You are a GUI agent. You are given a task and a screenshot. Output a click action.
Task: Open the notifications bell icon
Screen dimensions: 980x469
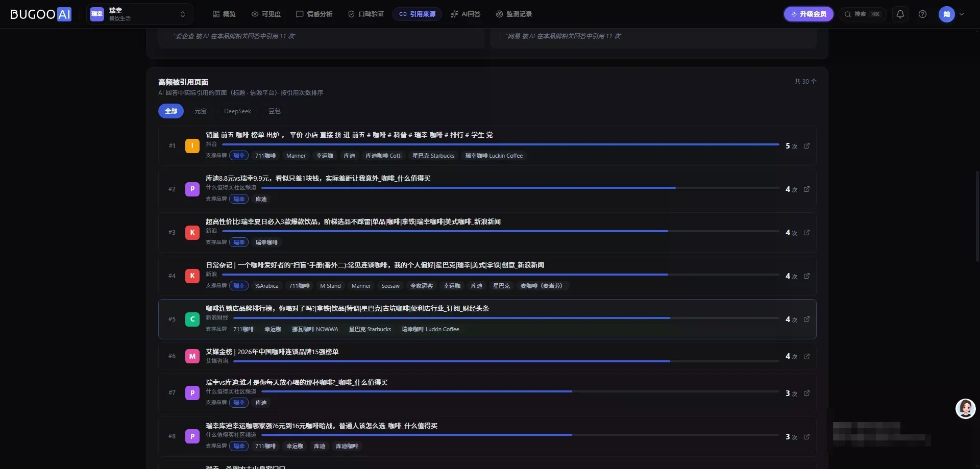pos(900,14)
